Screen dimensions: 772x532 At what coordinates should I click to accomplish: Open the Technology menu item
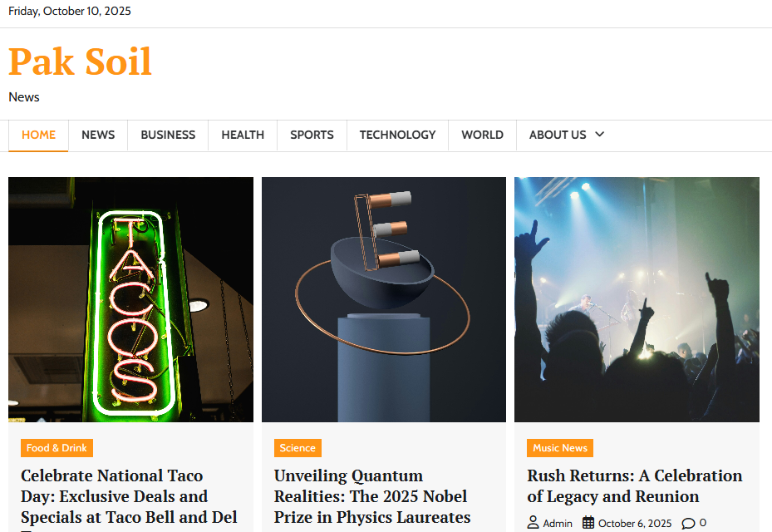point(397,135)
